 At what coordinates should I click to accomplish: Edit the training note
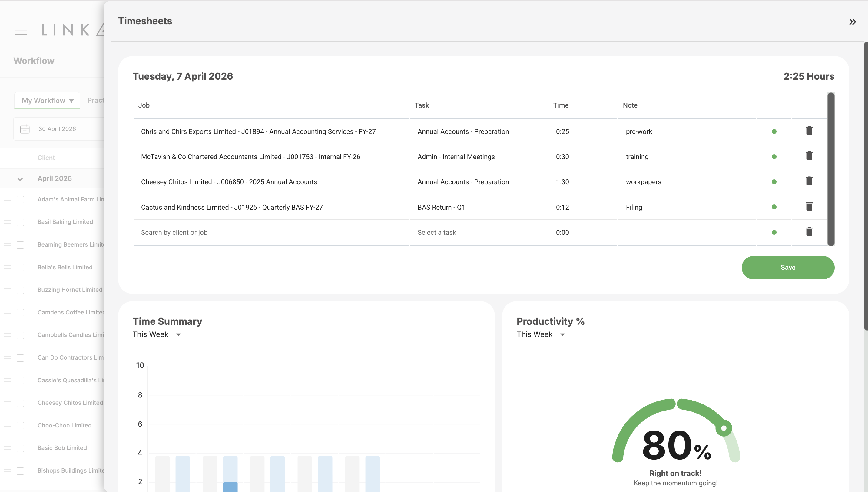coord(687,157)
